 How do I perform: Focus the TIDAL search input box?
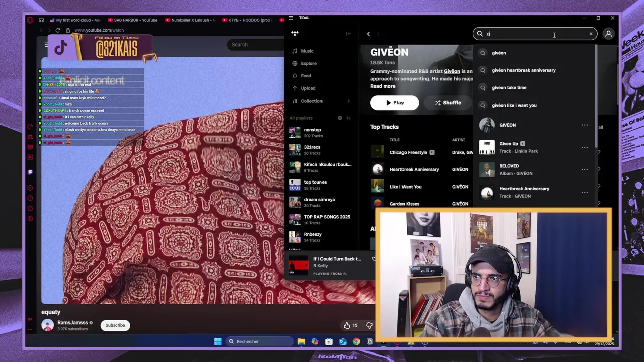[535, 34]
